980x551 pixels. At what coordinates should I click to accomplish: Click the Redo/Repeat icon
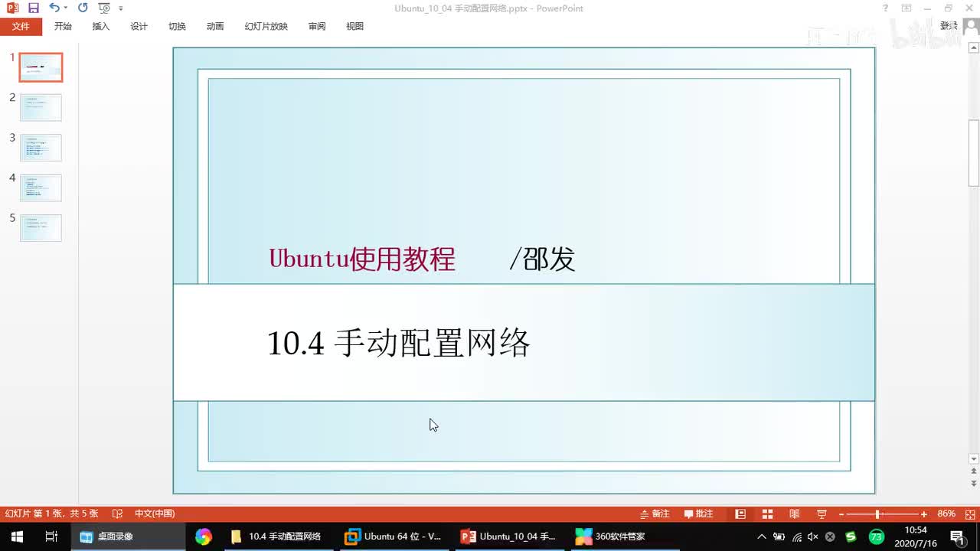coord(83,8)
